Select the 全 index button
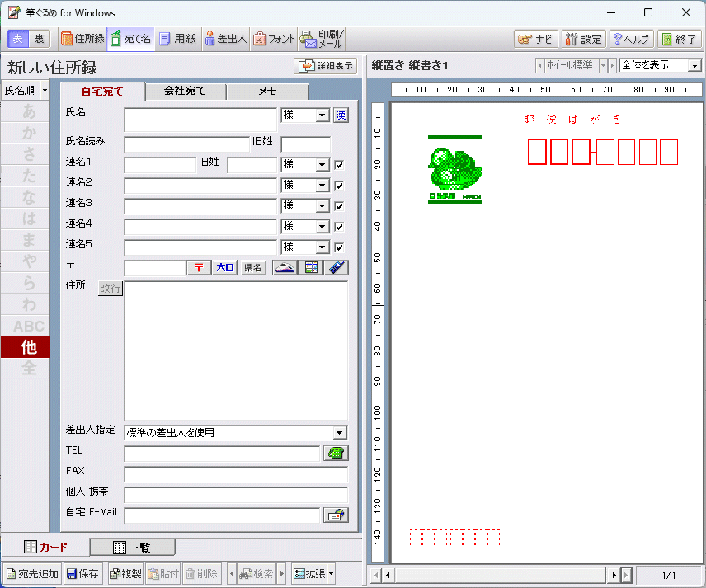This screenshot has height=588, width=706. pyautogui.click(x=26, y=369)
